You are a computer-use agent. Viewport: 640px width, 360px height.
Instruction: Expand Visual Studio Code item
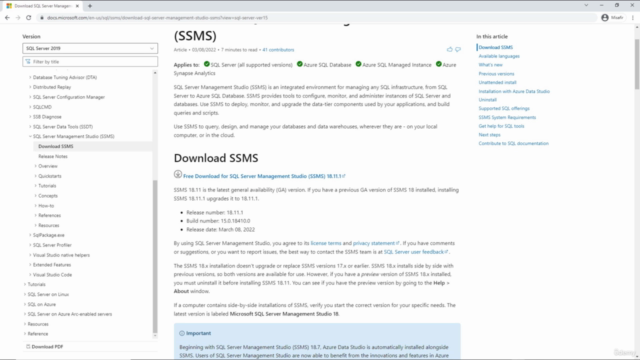pos(30,275)
